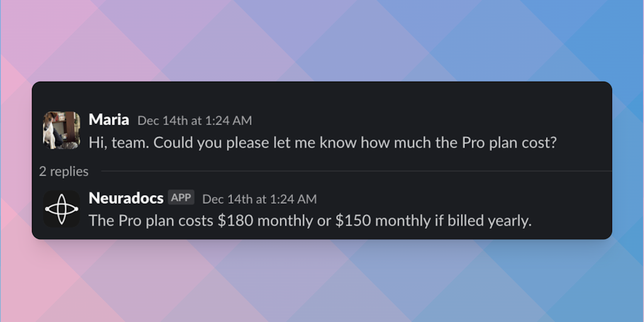Click the divider line beside "2 replies"
Image resolution: width=644 pixels, height=322 pixels.
[352, 171]
